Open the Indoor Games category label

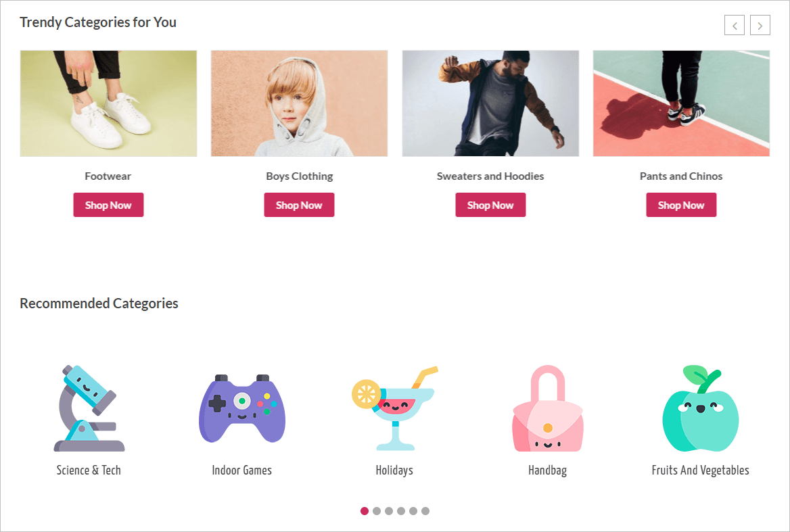point(242,470)
